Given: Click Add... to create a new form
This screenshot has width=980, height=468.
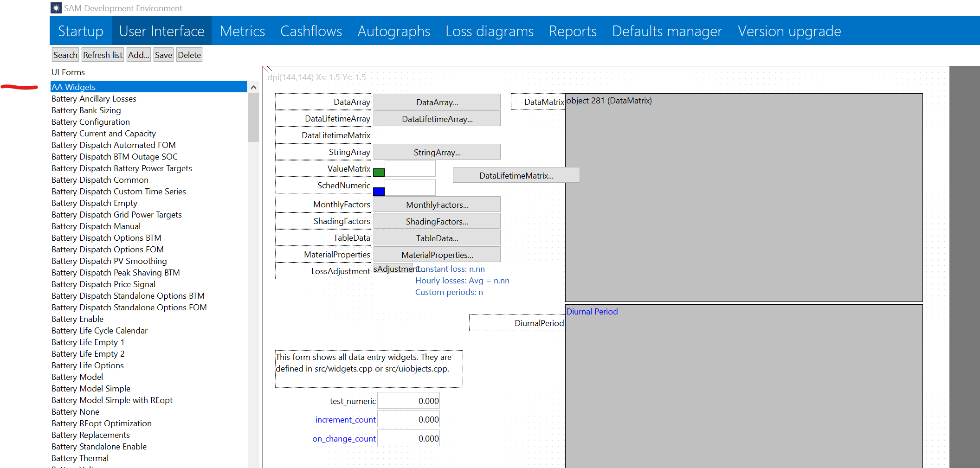Looking at the screenshot, I should pyautogui.click(x=138, y=54).
